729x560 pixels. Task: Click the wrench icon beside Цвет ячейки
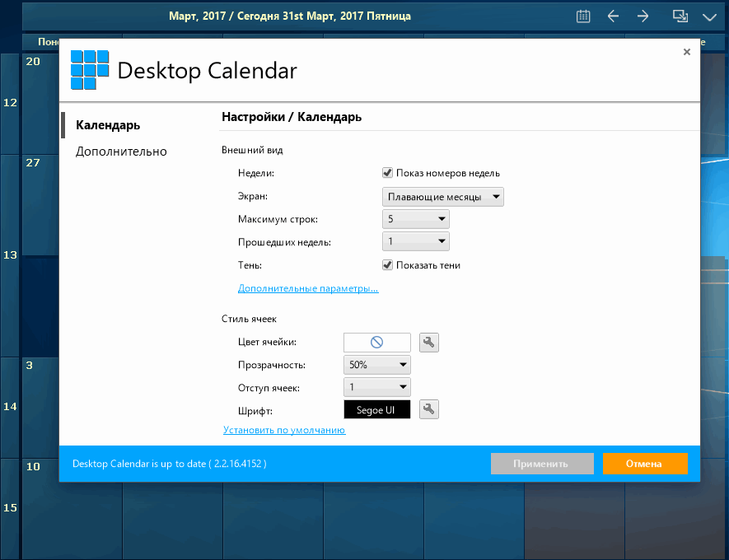(428, 343)
